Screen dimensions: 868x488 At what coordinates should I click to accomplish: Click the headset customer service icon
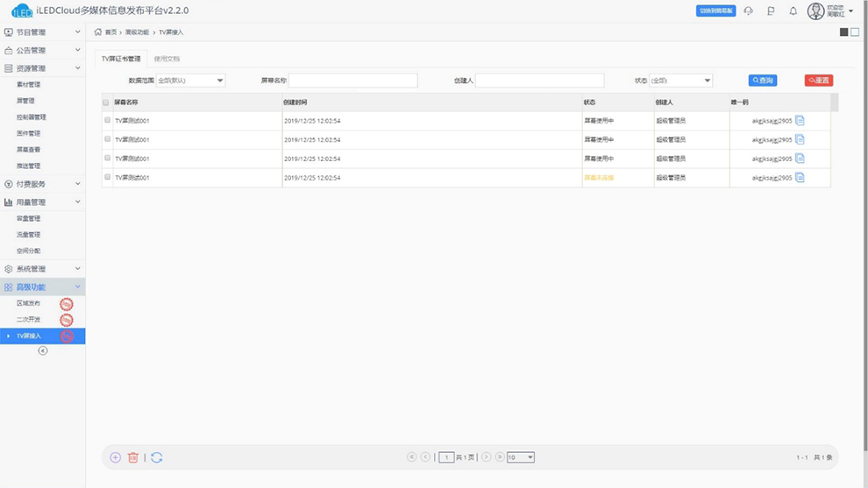748,11
